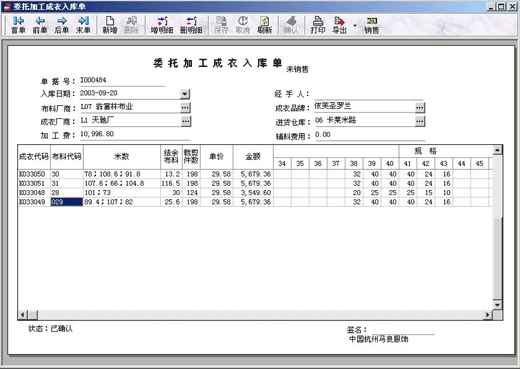Click the size 45 column header
This screenshot has width=520, height=369.
pyautogui.click(x=479, y=164)
